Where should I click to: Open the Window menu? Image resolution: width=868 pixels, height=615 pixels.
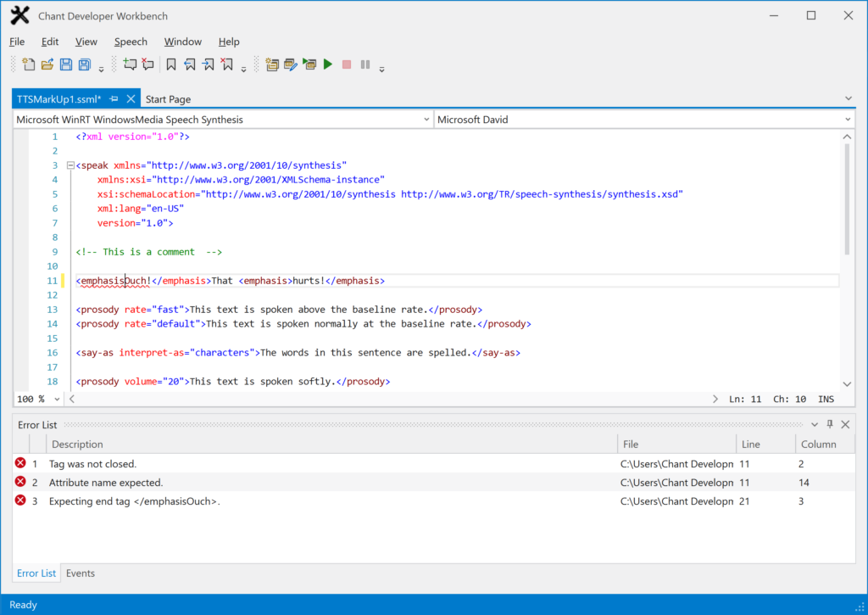click(x=183, y=42)
